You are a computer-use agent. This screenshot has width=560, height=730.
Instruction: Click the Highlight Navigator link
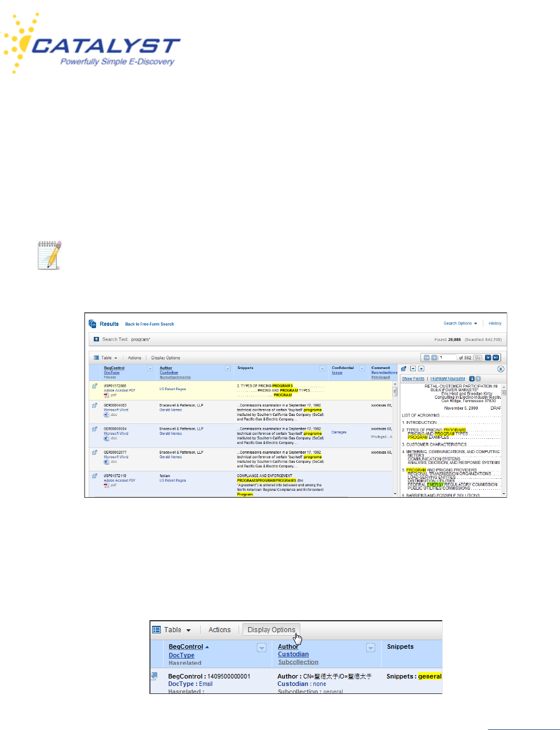(448, 379)
